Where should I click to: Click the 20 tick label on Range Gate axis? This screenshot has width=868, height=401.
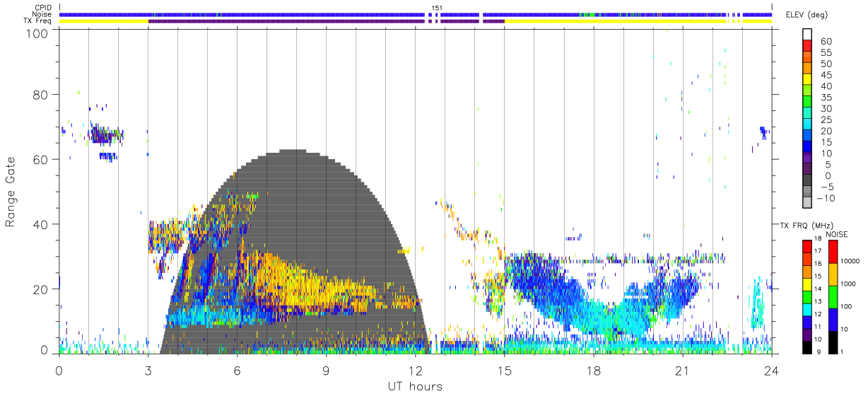[x=42, y=289]
